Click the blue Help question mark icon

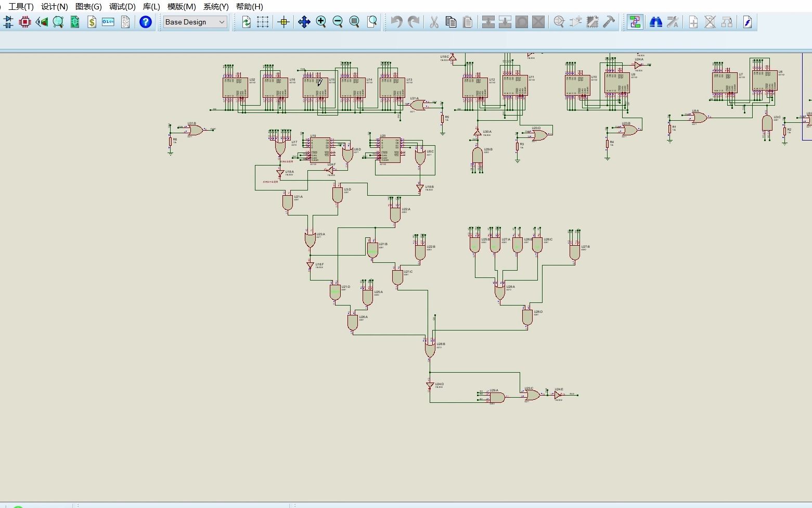(x=146, y=22)
